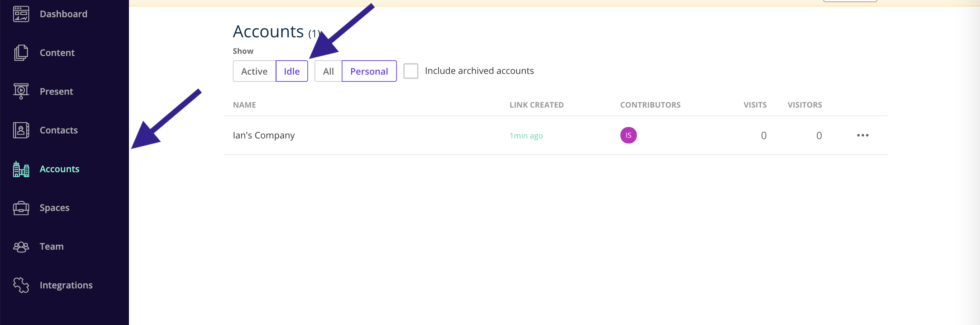This screenshot has height=325, width=980.
Task: Sort by the VISITS column header
Action: 755,105
